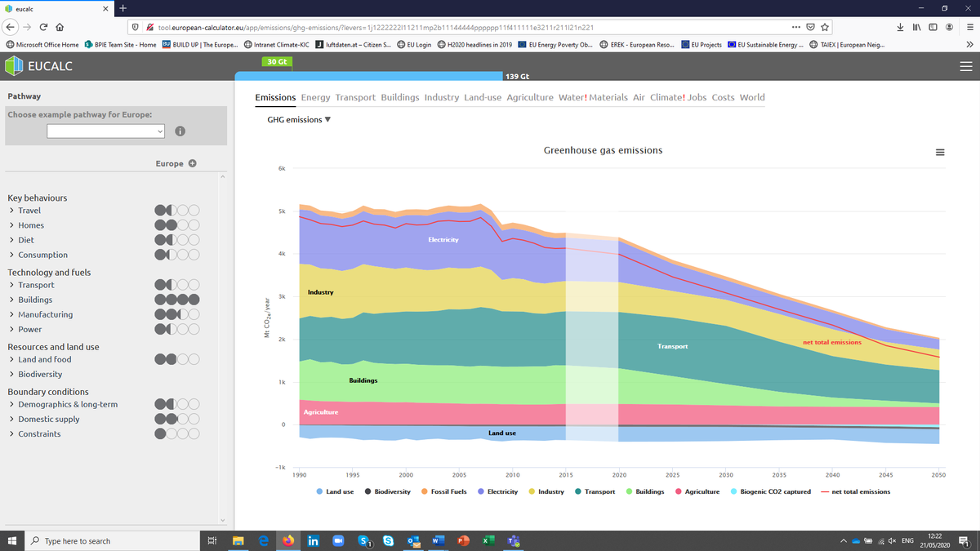
Task: Toggle net total emissions line in legend
Action: [x=855, y=491]
